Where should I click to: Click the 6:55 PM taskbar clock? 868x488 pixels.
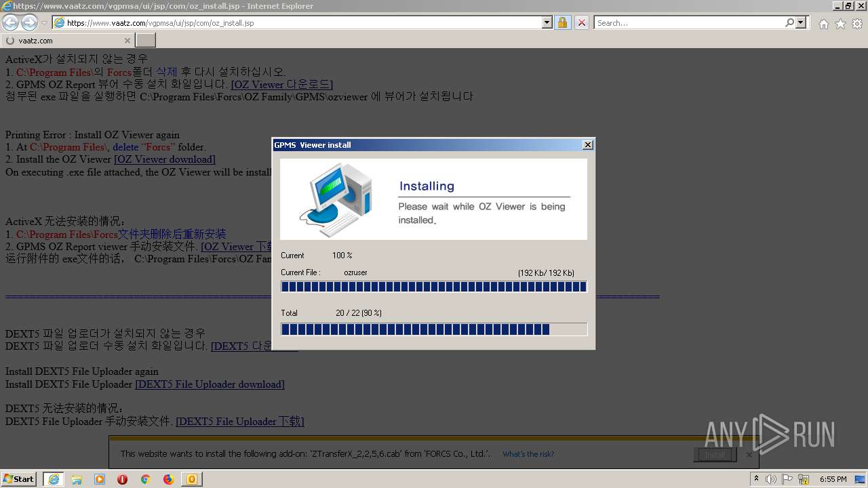[833, 479]
